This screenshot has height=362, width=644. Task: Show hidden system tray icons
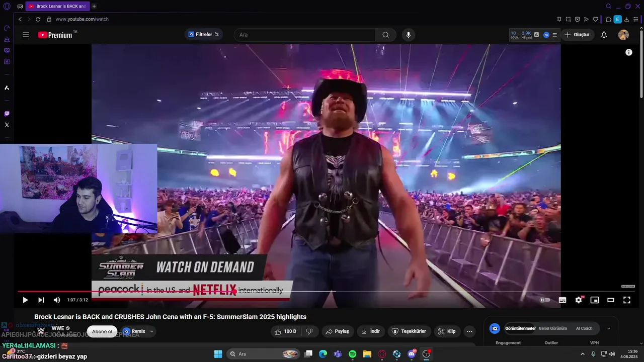point(583,354)
